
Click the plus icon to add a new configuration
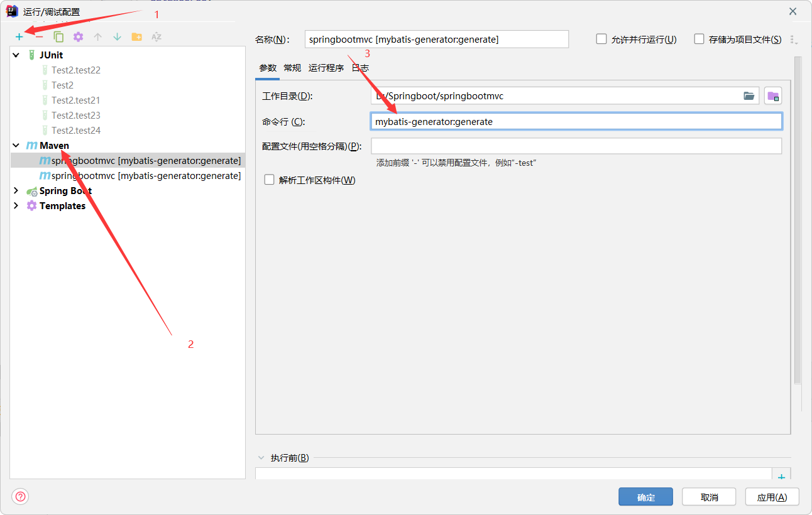pyautogui.click(x=19, y=37)
